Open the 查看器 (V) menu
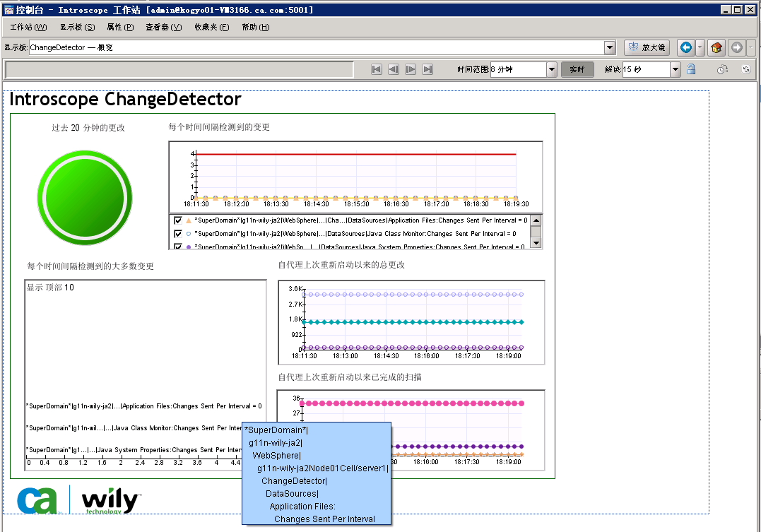Viewport: 761px width, 532px height. coord(163,27)
